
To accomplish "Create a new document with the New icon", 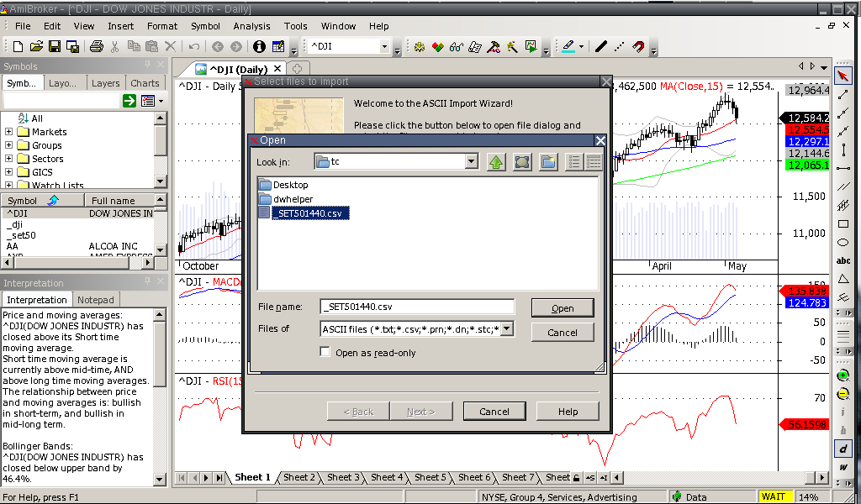I will (x=18, y=46).
